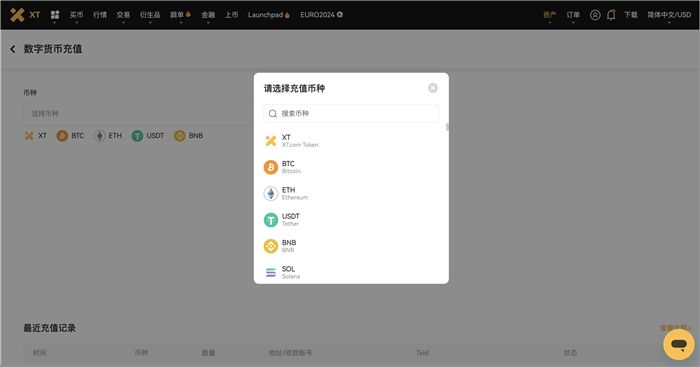The height and width of the screenshot is (367, 700).
Task: Open the EURO2024 menu item
Action: click(x=321, y=15)
